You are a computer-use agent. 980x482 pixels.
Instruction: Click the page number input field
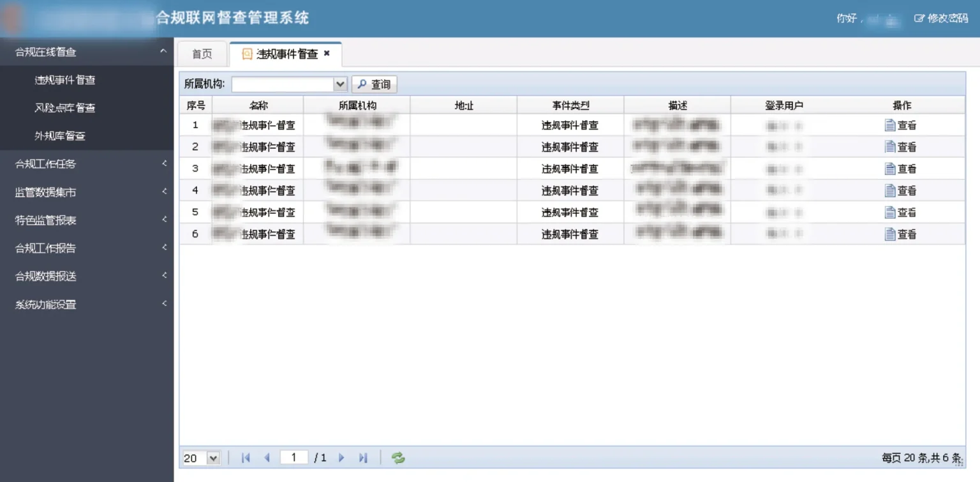tap(293, 458)
